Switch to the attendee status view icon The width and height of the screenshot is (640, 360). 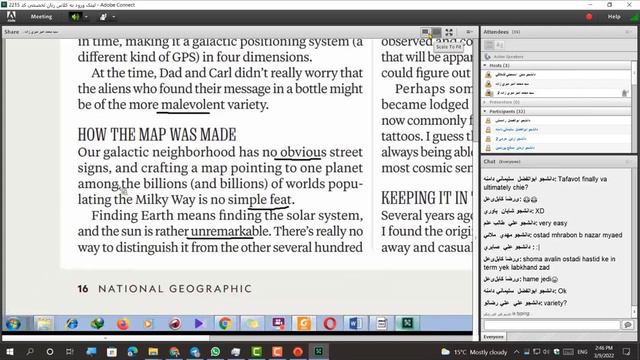500,45
